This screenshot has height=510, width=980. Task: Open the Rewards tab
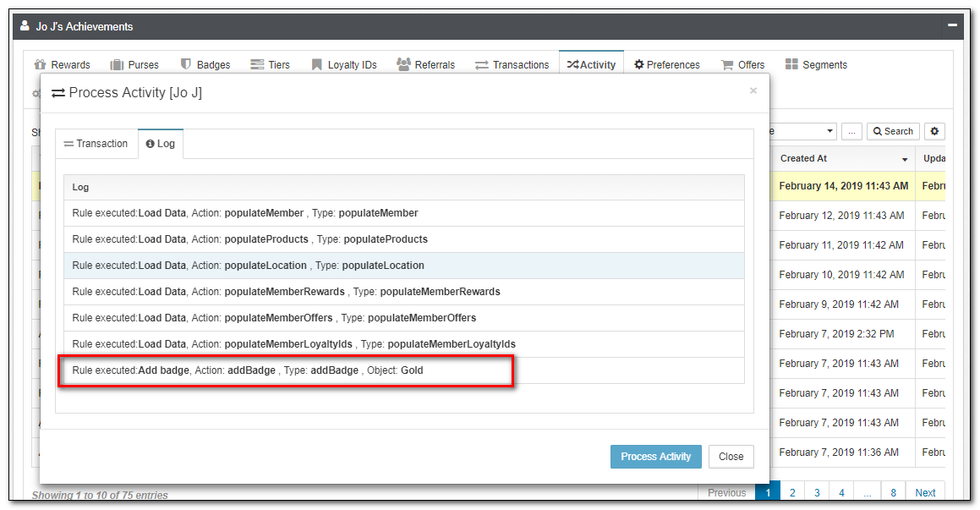pos(62,65)
